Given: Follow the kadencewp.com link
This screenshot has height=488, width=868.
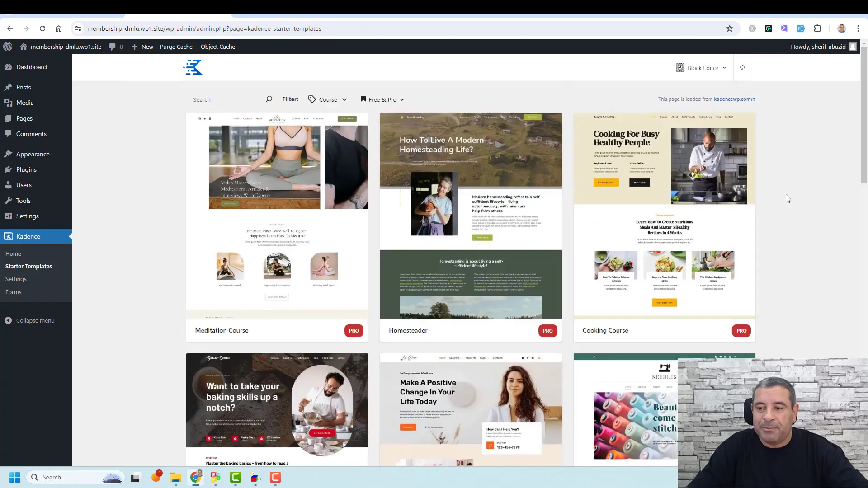Looking at the screenshot, I should pyautogui.click(x=734, y=99).
